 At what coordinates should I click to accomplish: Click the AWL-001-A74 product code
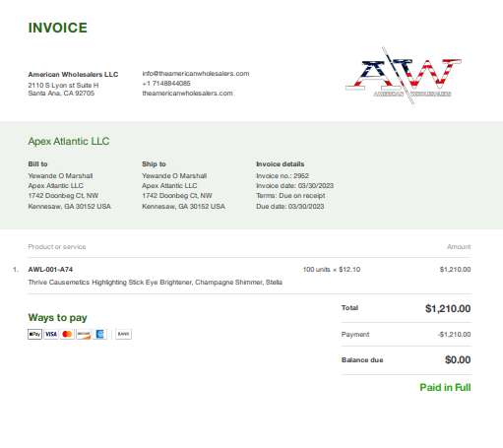coord(50,270)
